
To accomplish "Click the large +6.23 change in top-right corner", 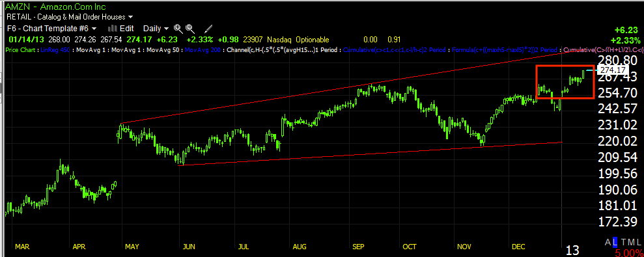I will 627,31.
